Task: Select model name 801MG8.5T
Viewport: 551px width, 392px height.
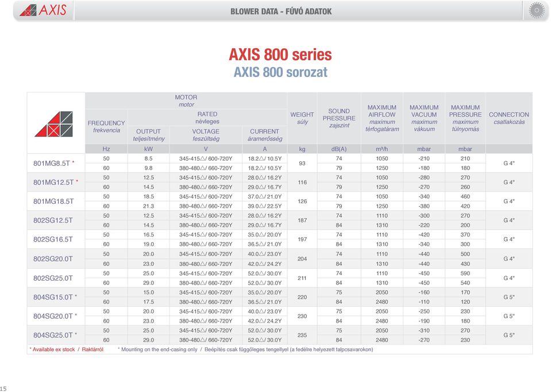Action: pyautogui.click(x=52, y=163)
